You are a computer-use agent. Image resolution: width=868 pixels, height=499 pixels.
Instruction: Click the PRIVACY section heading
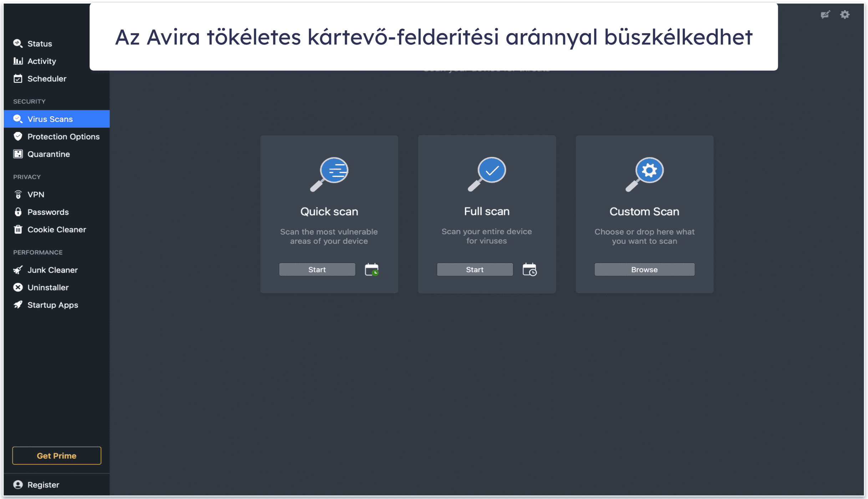(x=27, y=177)
